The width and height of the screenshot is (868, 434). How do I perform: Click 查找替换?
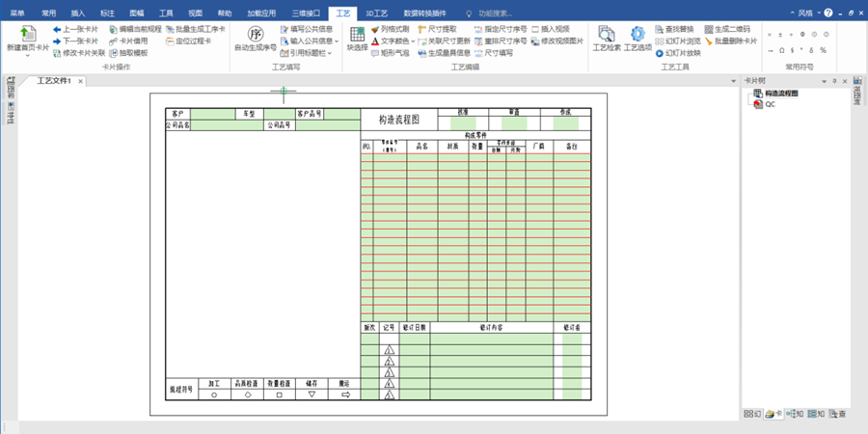click(674, 29)
